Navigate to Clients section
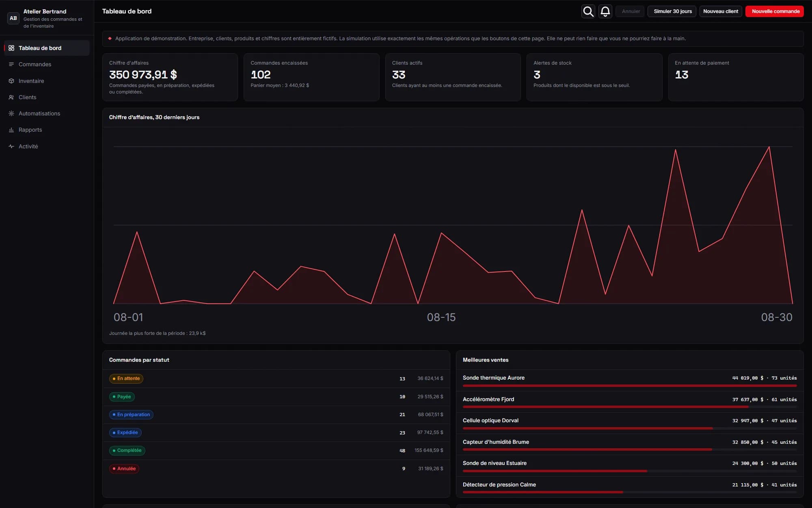The image size is (812, 508). coord(47,97)
